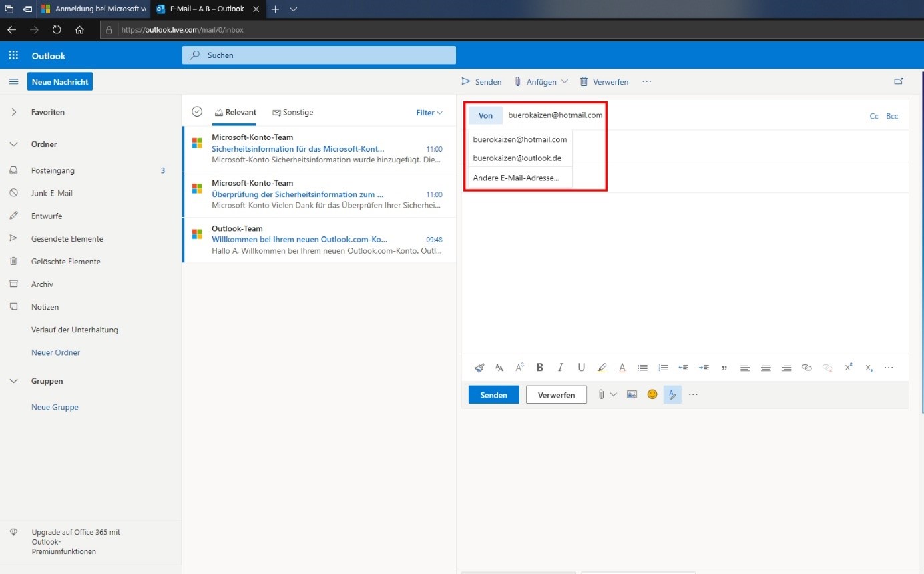Show the Cc field
The image size is (924, 574).
[874, 116]
